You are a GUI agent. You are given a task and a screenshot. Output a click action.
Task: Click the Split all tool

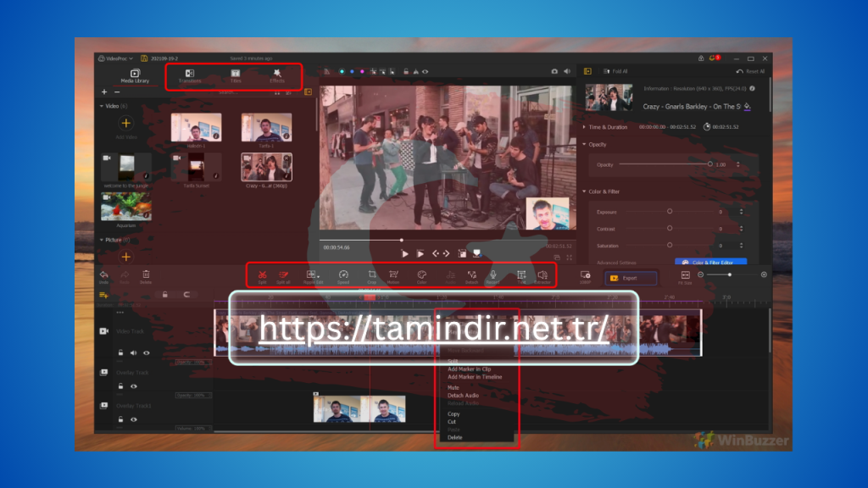click(283, 275)
